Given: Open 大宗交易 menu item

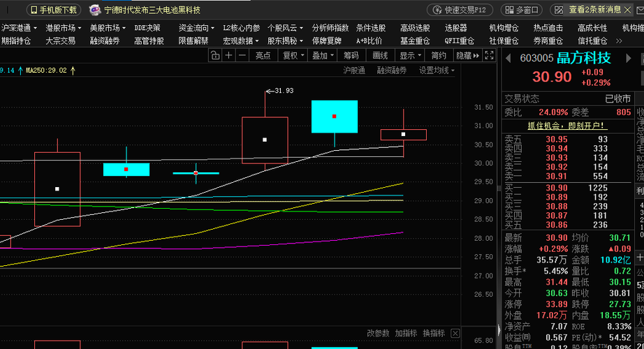Looking at the screenshot, I should (60, 41).
